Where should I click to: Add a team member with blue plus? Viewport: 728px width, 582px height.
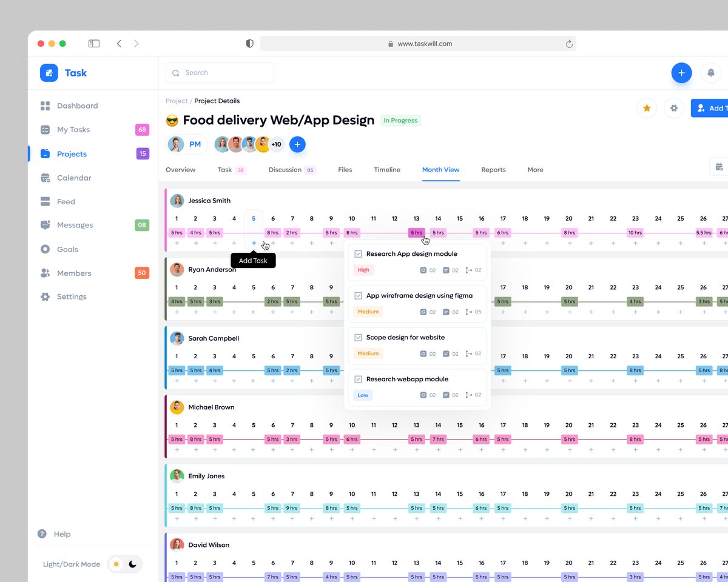297,144
